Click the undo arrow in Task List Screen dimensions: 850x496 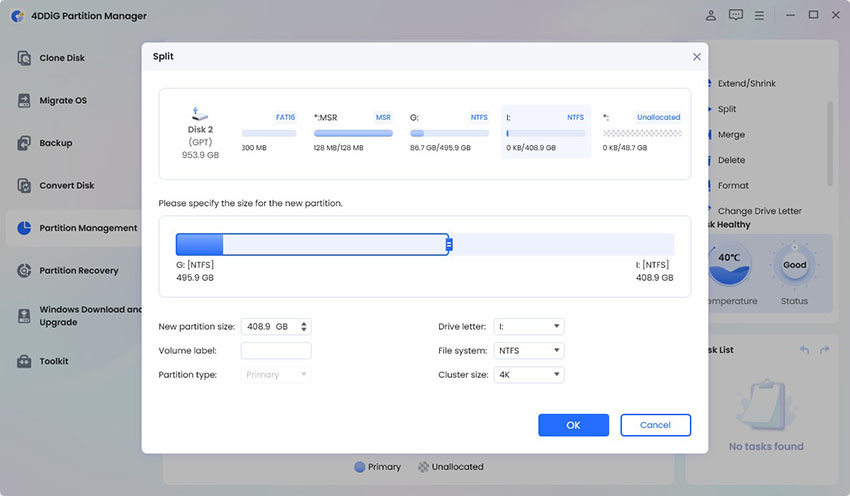(804, 350)
